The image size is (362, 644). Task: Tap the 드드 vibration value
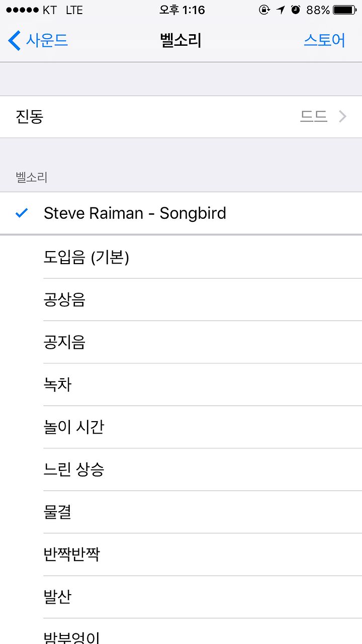(314, 117)
